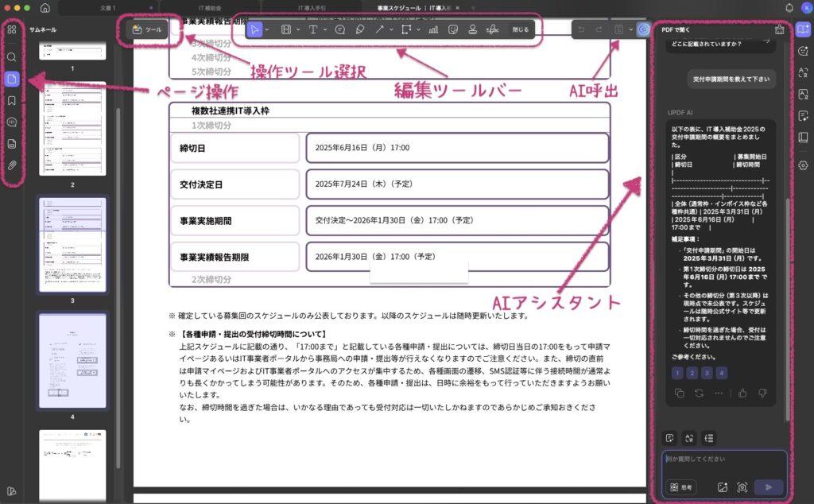Click the undo arrow in top toolbar
This screenshot has width=814, height=504.
pyautogui.click(x=581, y=29)
